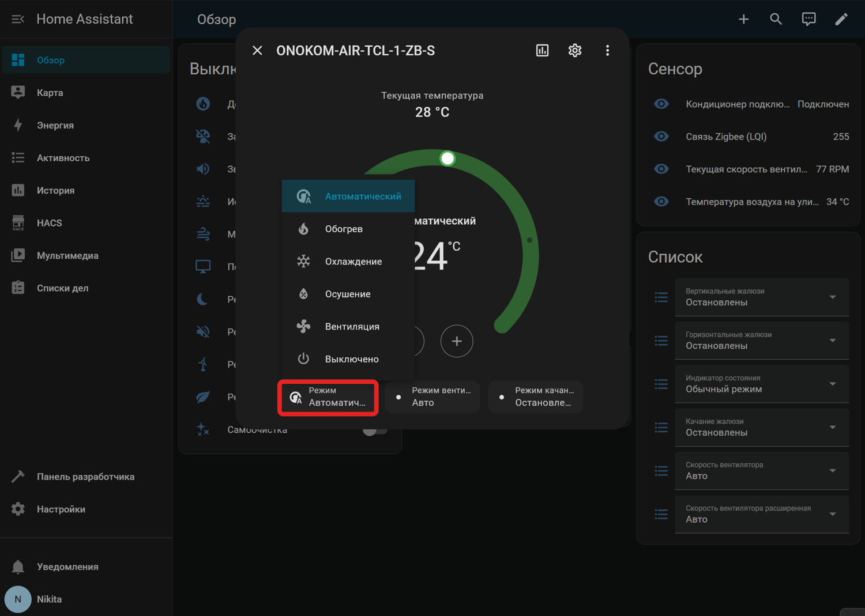The width and height of the screenshot is (865, 616).
Task: Open Мультимедиа in the sidebar
Action: point(86,255)
